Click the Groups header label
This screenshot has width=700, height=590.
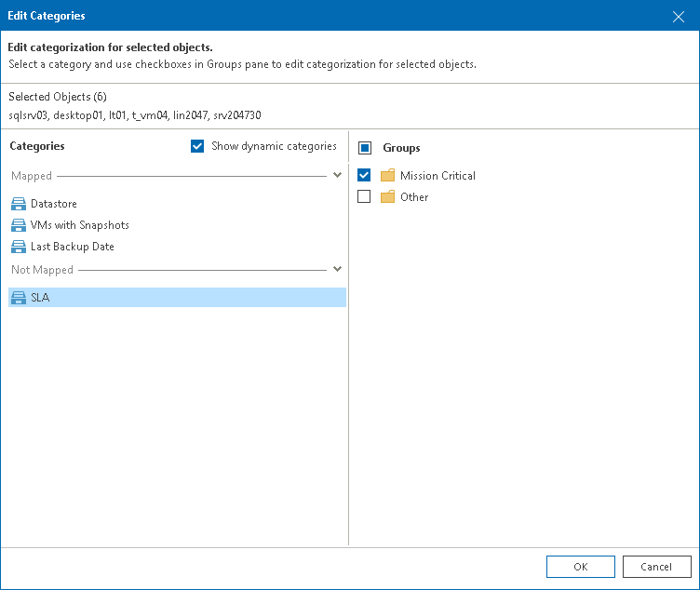401,148
